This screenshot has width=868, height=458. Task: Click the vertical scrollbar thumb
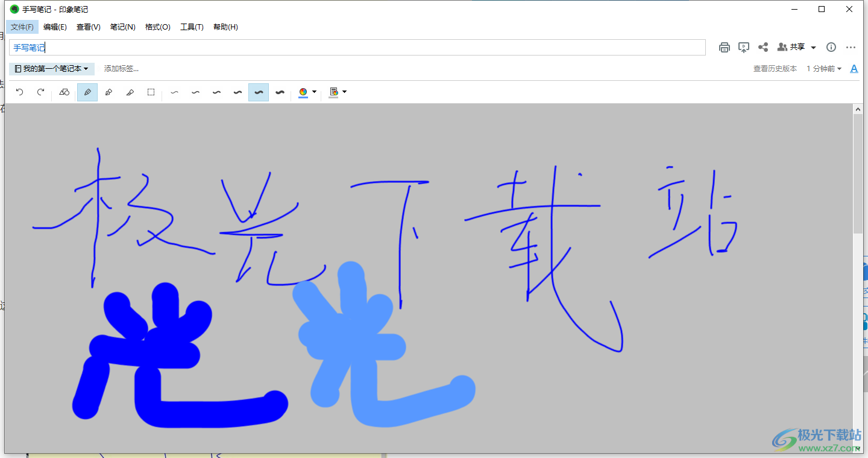(x=858, y=173)
